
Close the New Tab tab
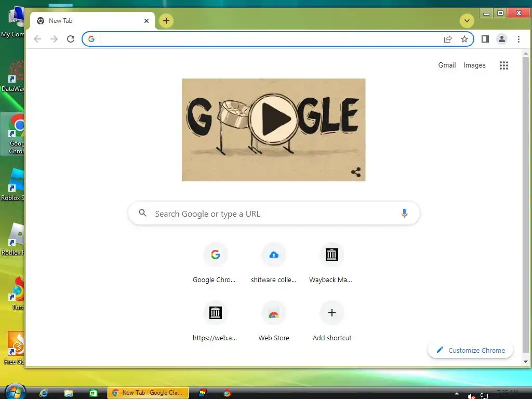pyautogui.click(x=146, y=21)
